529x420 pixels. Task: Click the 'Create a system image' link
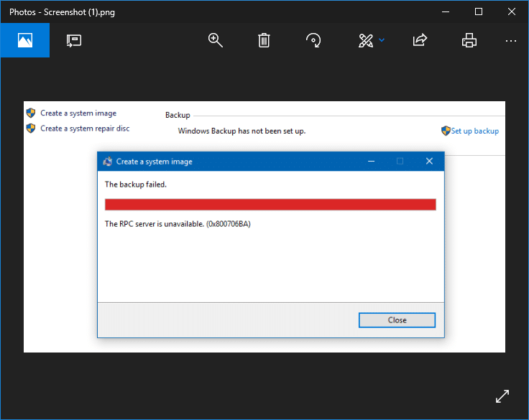[78, 113]
